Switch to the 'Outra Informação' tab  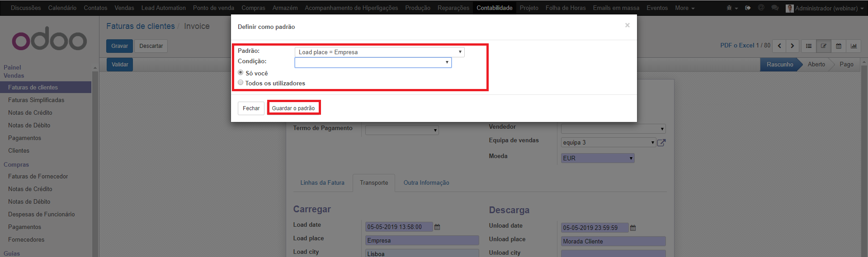point(426,183)
